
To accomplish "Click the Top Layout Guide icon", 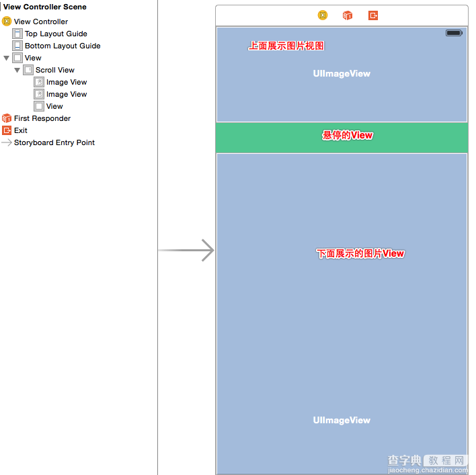I will 17,34.
